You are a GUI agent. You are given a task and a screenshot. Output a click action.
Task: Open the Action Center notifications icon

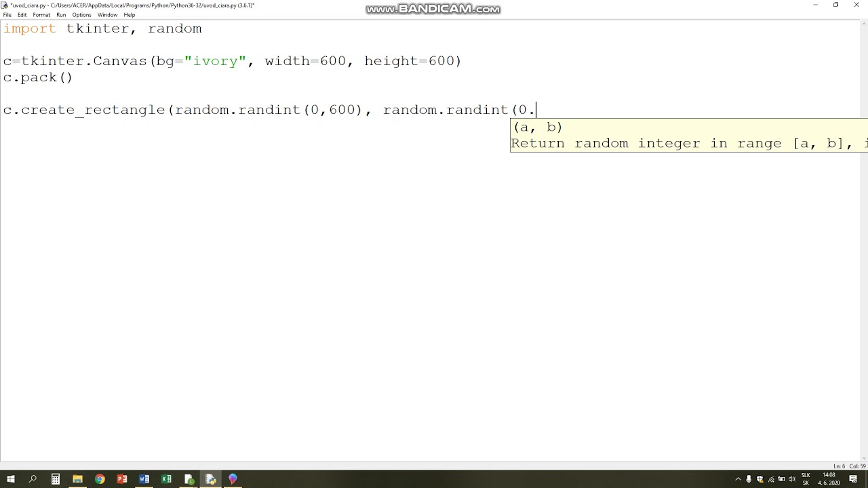(853, 479)
